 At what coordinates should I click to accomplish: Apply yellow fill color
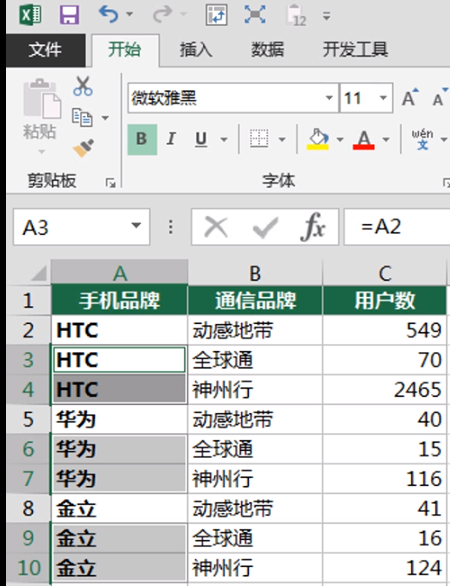click(x=318, y=139)
